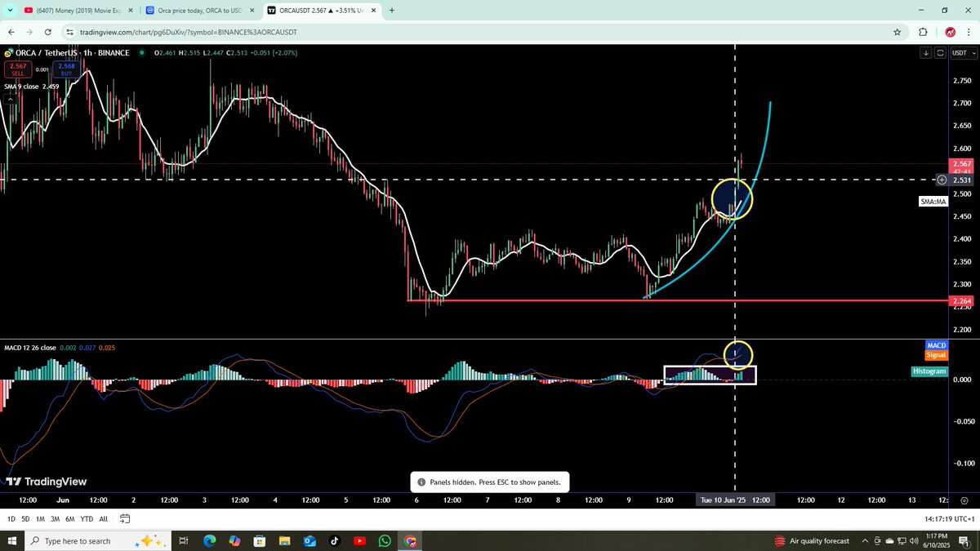980x551 pixels.
Task: Click the site information icon in address bar
Action: [69, 32]
